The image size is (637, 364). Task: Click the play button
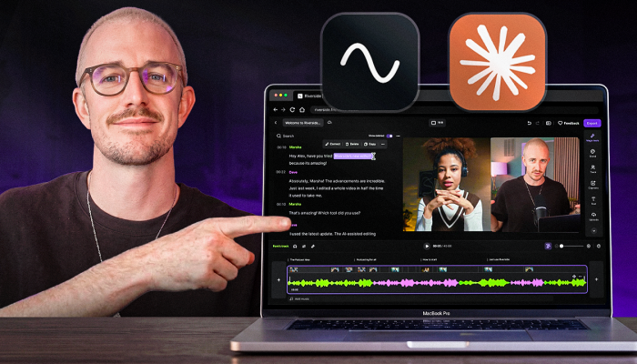point(427,247)
